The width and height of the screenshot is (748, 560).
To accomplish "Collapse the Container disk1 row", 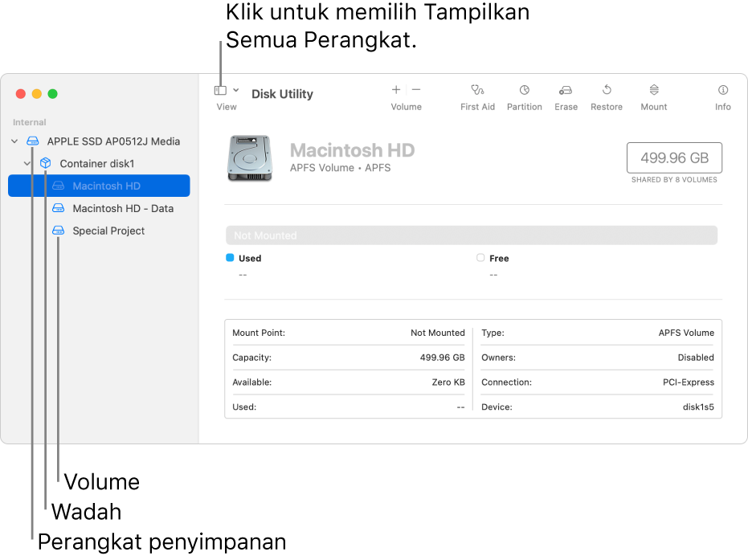I will pyautogui.click(x=27, y=164).
